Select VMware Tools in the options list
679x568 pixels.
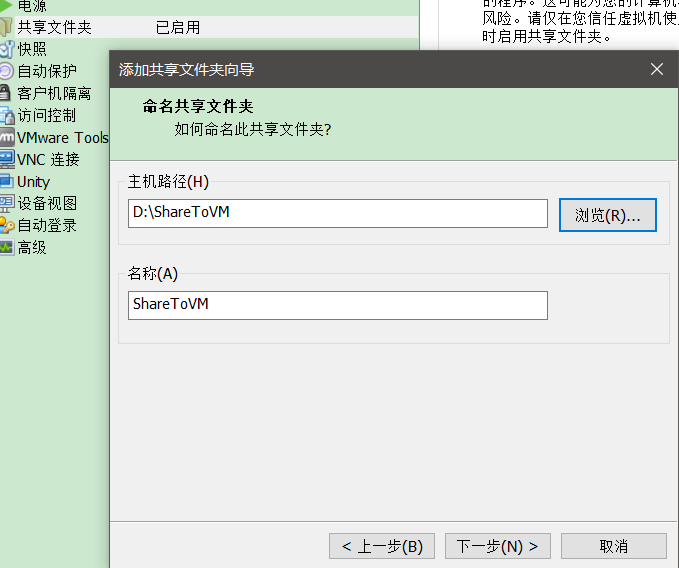[63, 138]
